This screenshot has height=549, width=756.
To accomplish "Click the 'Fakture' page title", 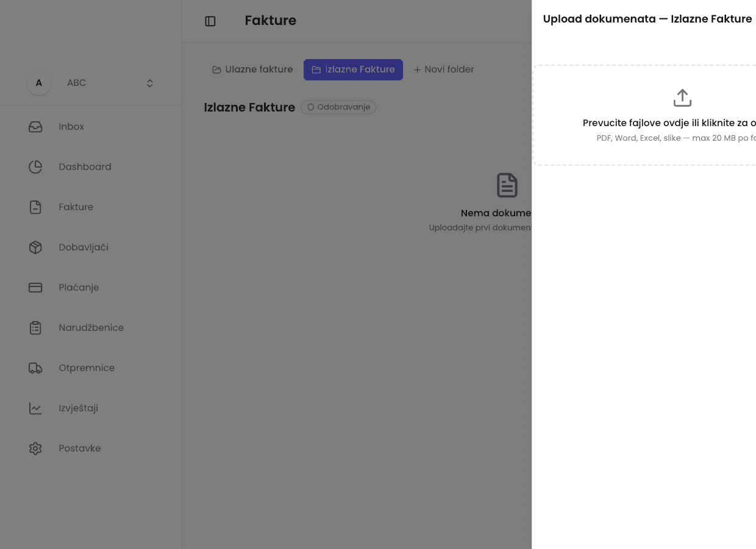I will click(x=271, y=21).
